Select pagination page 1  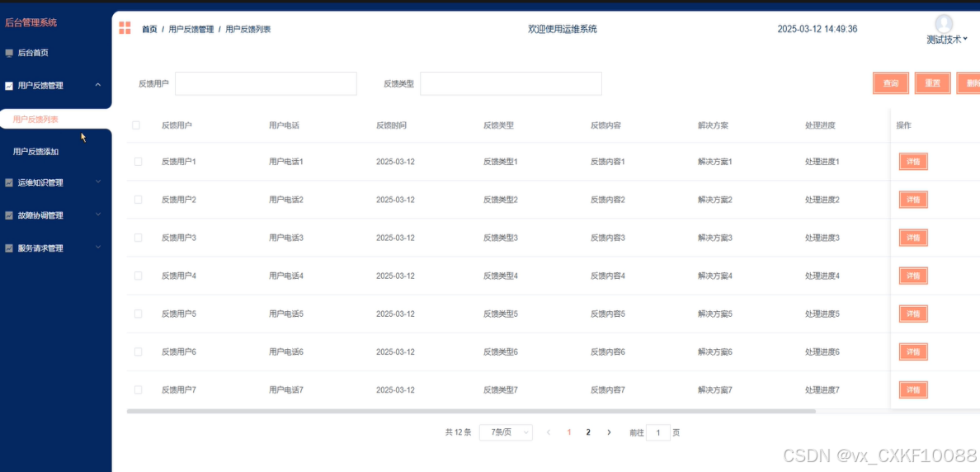pos(568,432)
